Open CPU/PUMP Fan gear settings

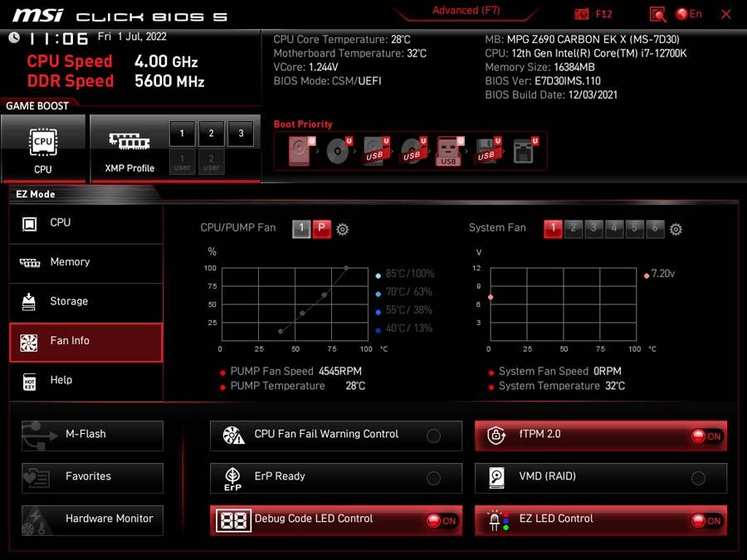[342, 229]
